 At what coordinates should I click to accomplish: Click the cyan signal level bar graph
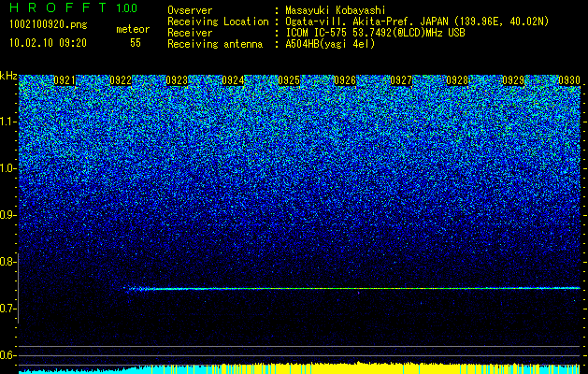coord(85,370)
